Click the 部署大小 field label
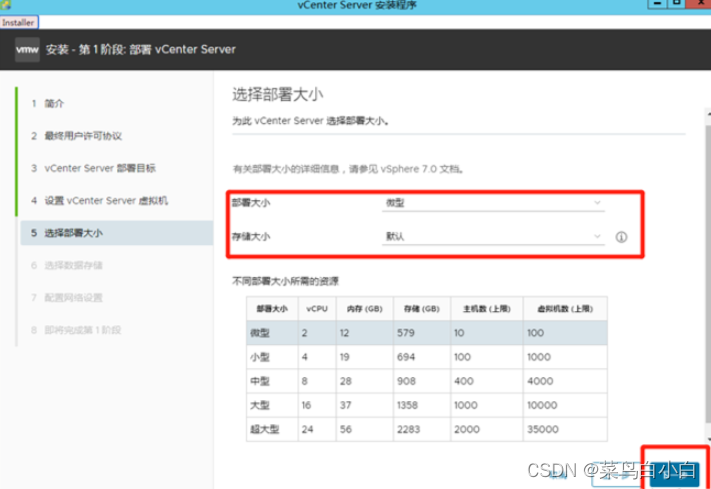Screen dimensions: 711x489 click(x=251, y=203)
